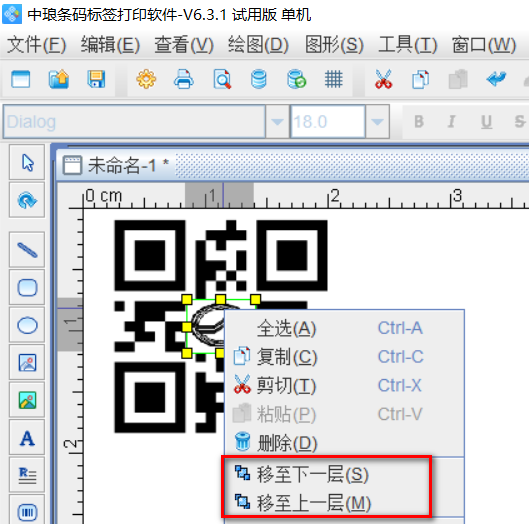
Task: Open database settings via the blue cylinder icon
Action: [x=259, y=80]
